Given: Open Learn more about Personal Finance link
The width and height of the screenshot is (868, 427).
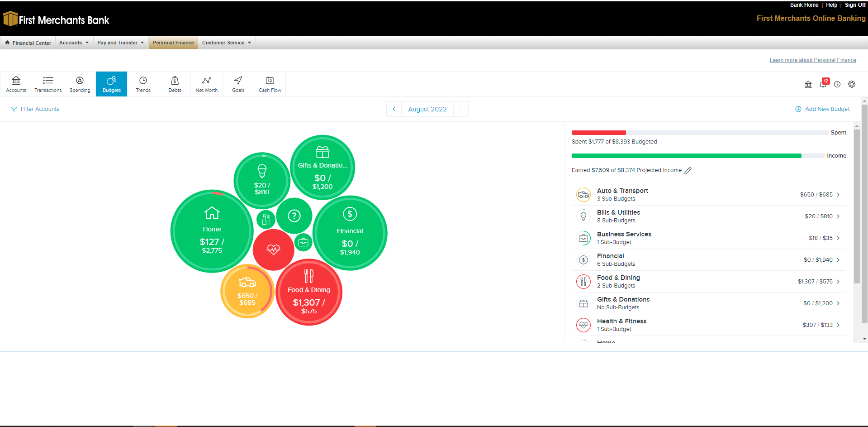Looking at the screenshot, I should (x=813, y=60).
